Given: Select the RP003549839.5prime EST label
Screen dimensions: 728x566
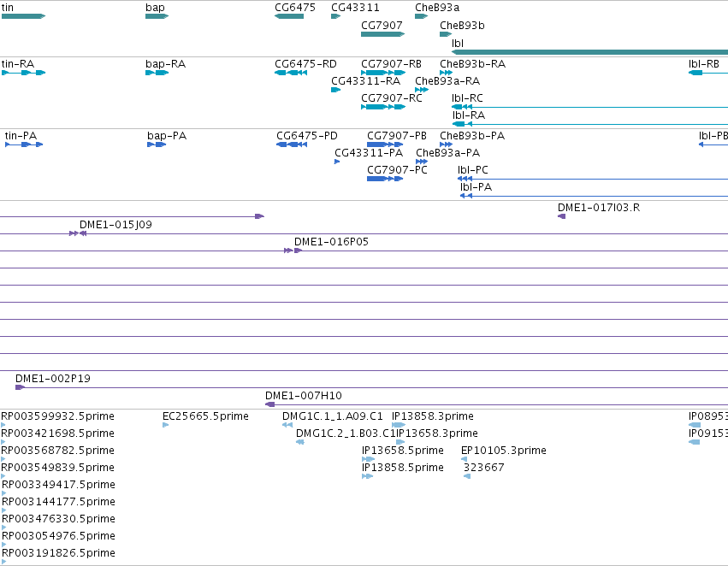Looking at the screenshot, I should click(x=57, y=469).
